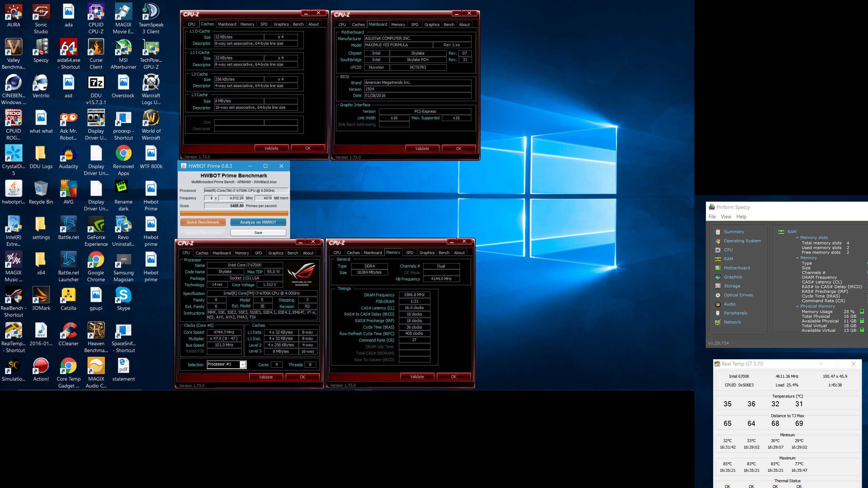Launch Audacity desktop icon

68,157
